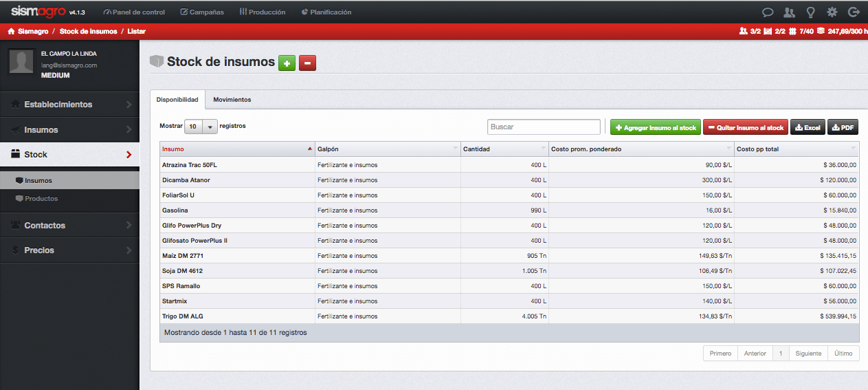Sort table by Insumo column
868x390 pixels.
(237, 149)
